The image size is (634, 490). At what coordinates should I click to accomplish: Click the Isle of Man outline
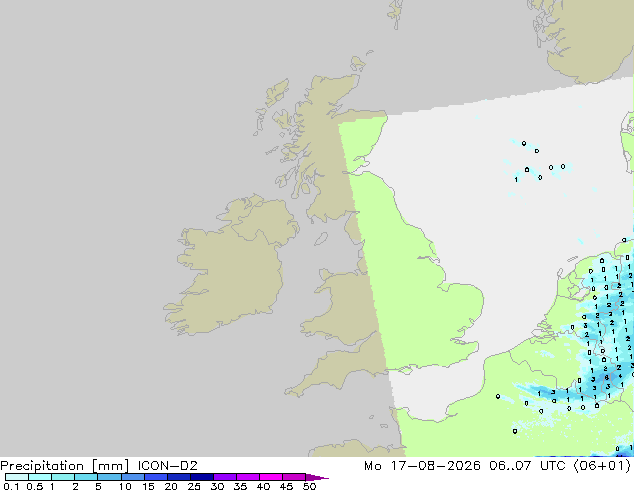[x=321, y=239]
